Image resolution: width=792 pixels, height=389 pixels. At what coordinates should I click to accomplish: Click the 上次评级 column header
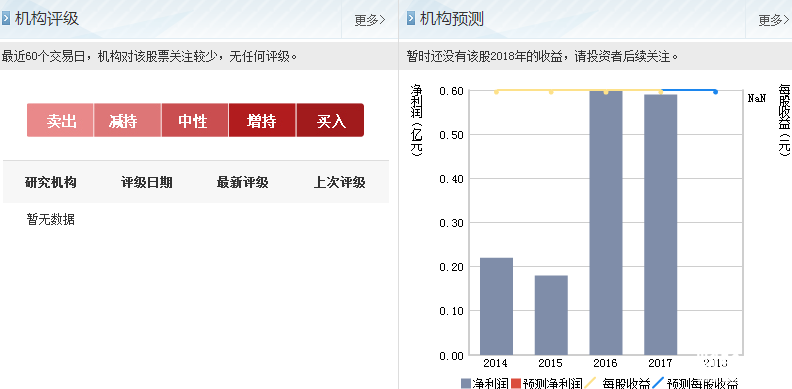pyautogui.click(x=339, y=182)
